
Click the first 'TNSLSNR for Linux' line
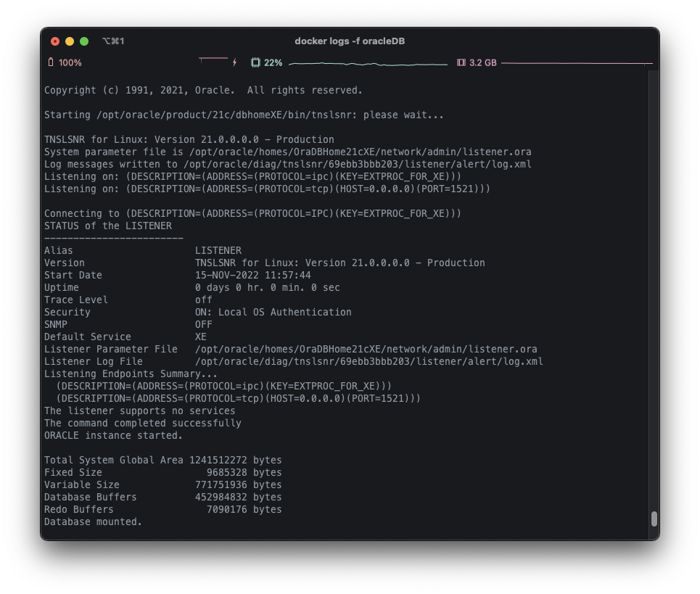pos(189,139)
